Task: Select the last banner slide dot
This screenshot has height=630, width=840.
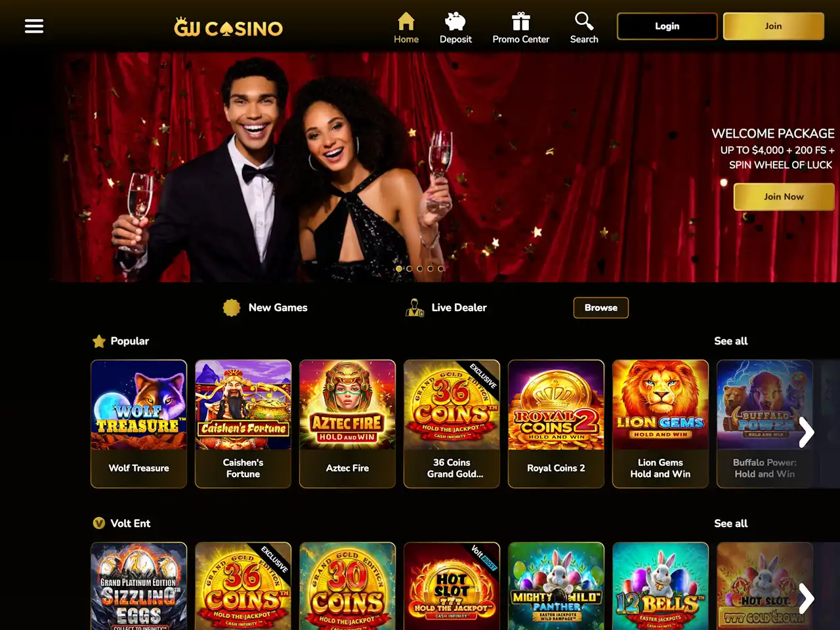Action: click(x=441, y=268)
